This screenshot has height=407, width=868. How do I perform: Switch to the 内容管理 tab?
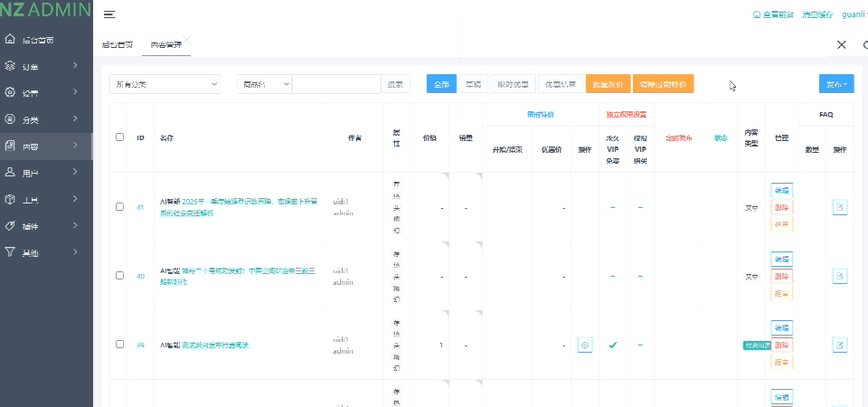click(x=166, y=45)
